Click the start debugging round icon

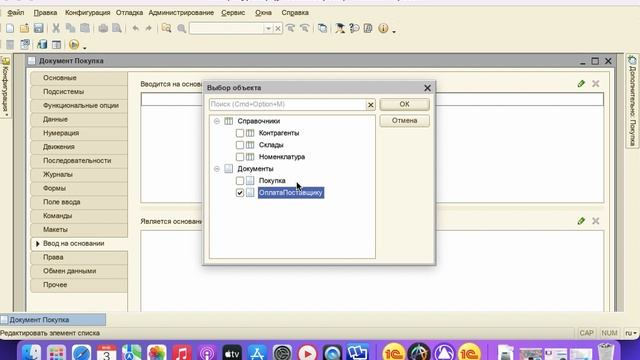pyautogui.click(x=74, y=44)
